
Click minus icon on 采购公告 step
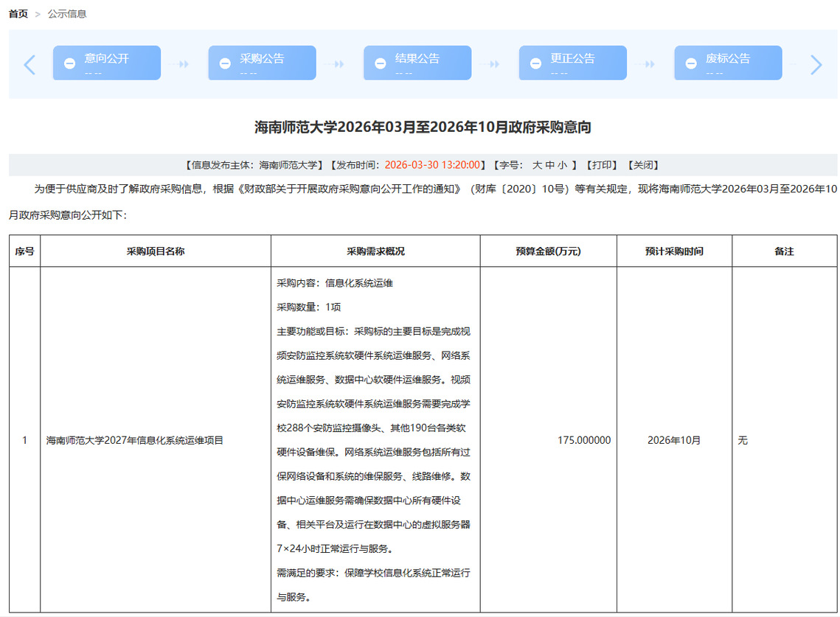(225, 64)
